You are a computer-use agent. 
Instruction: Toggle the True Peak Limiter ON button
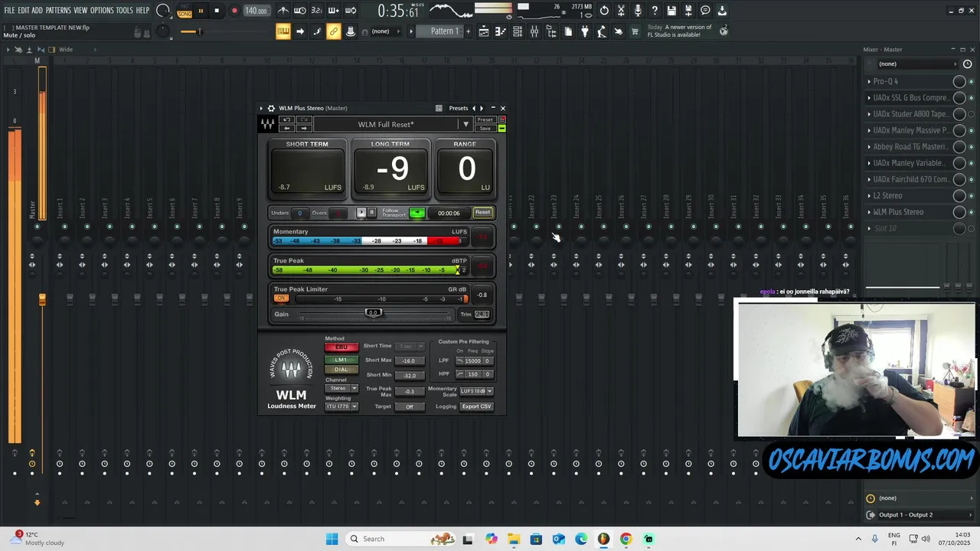281,298
